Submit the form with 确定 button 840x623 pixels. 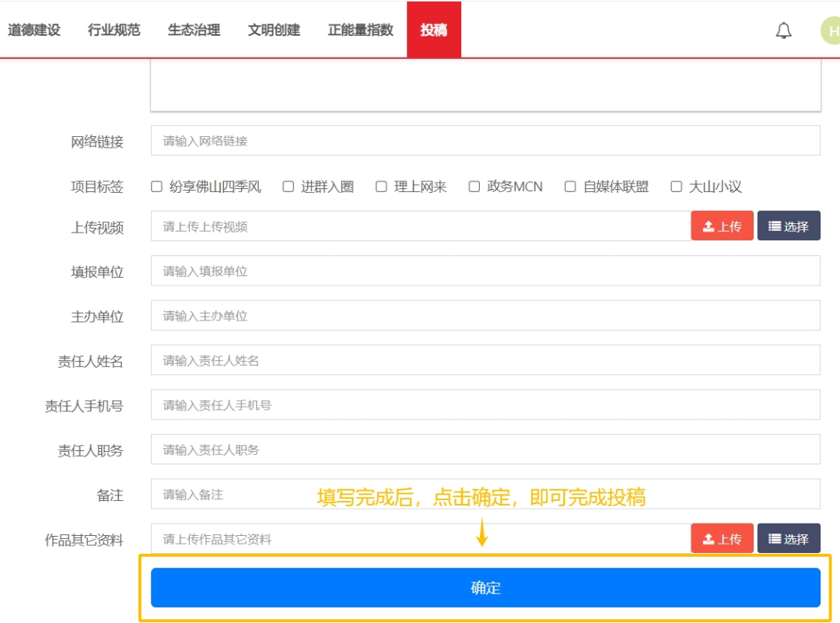pyautogui.click(x=485, y=588)
